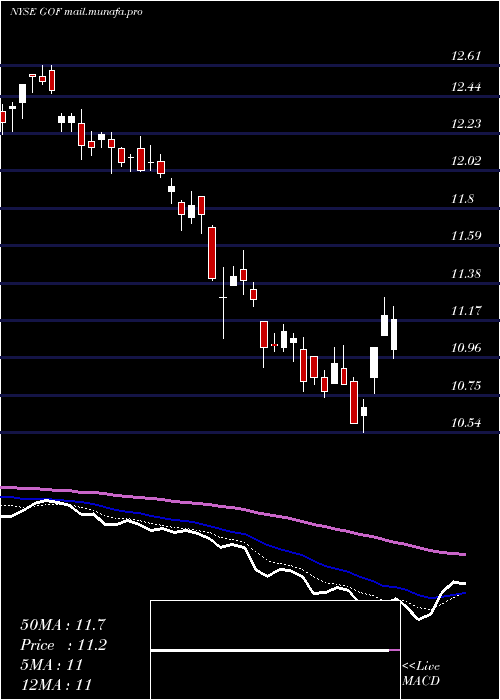This screenshot has width=500, height=700.
Task: Click the 50MA : 11.7 readout
Action: 63,625
